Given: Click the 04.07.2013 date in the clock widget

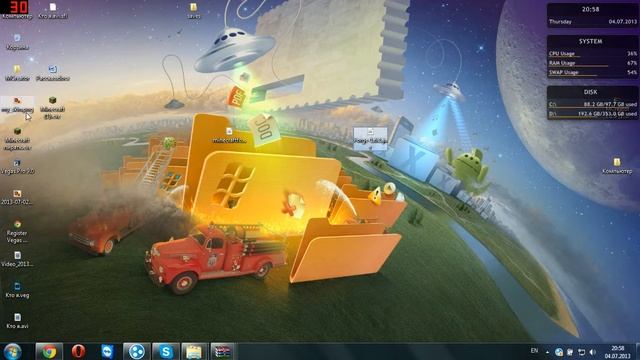Looking at the screenshot, I should [622, 22].
